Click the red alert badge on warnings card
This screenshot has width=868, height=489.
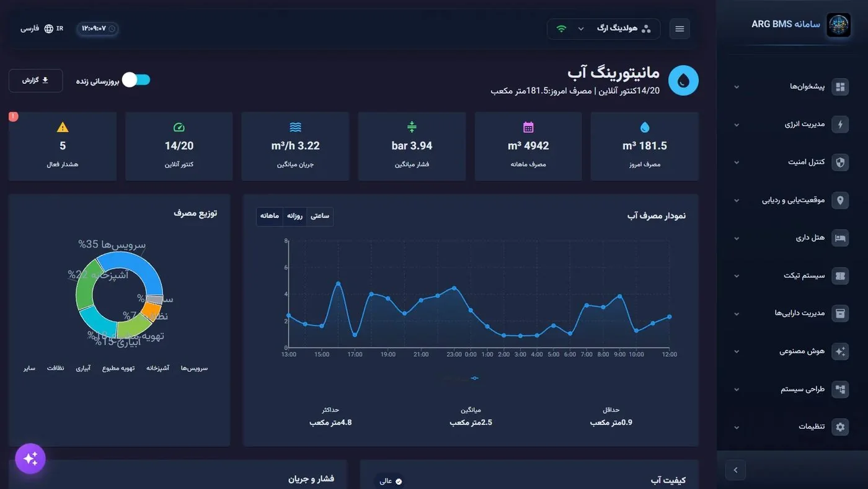point(14,117)
